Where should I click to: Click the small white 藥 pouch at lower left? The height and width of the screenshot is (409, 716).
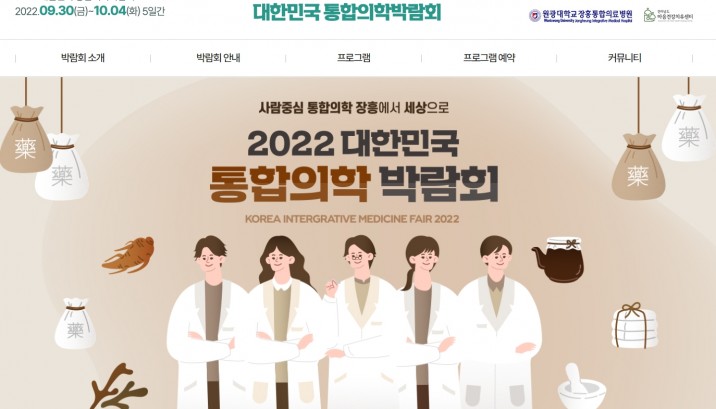[75, 323]
